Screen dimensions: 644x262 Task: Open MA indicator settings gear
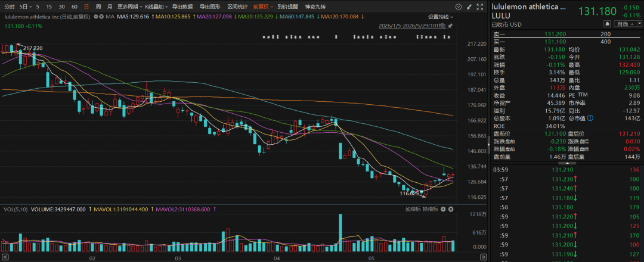coord(96,17)
